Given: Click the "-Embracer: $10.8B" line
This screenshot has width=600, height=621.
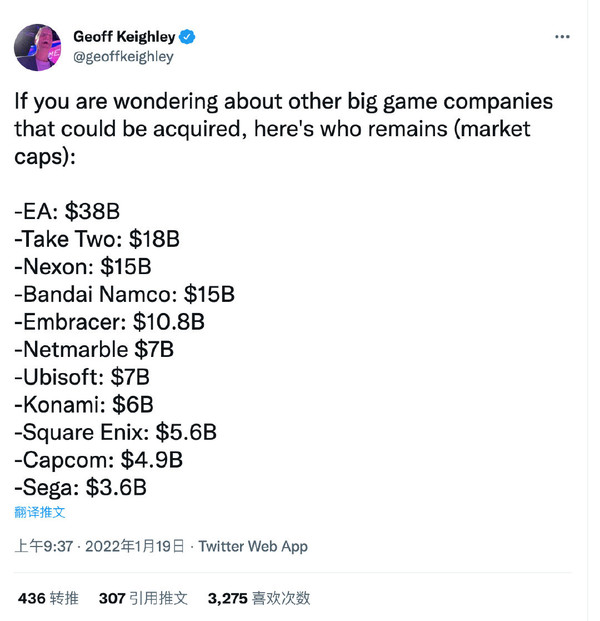Looking at the screenshot, I should pyautogui.click(x=109, y=322).
